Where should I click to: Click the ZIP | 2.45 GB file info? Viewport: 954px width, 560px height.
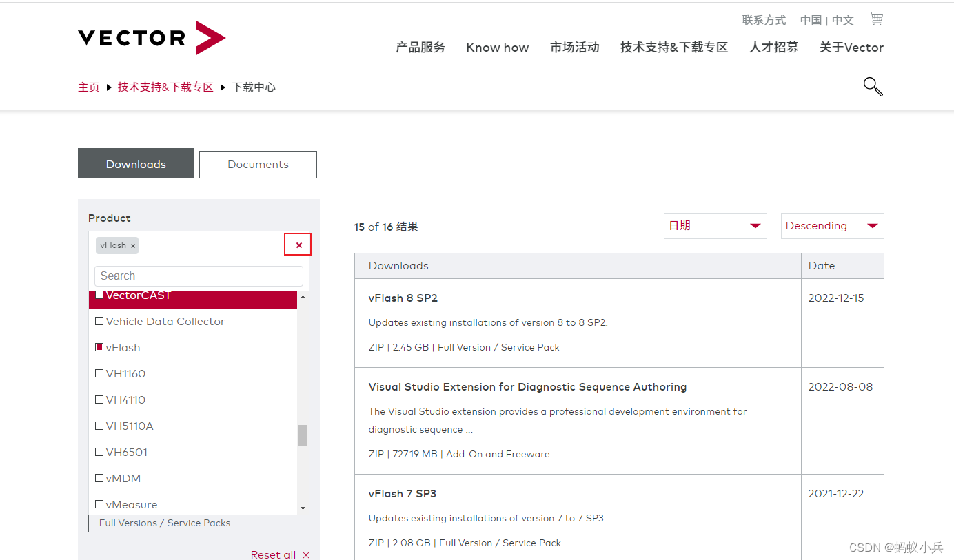coord(464,347)
